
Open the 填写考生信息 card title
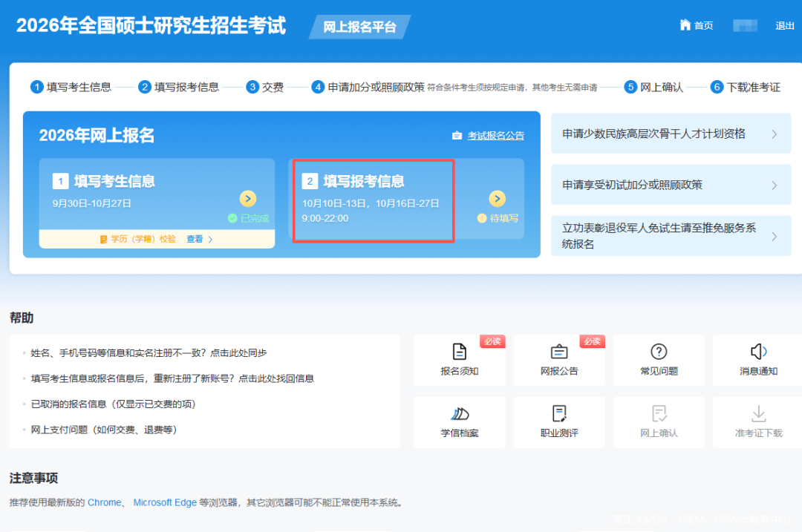114,182
